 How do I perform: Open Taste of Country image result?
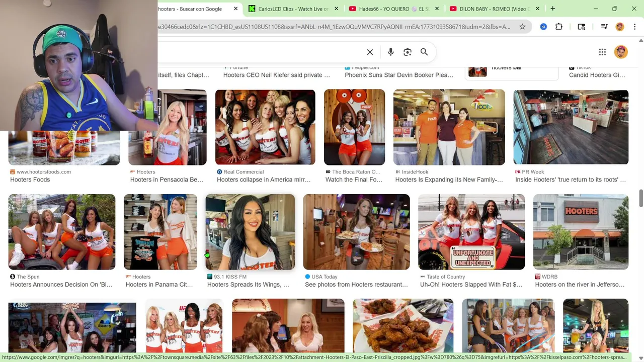pyautogui.click(x=471, y=232)
